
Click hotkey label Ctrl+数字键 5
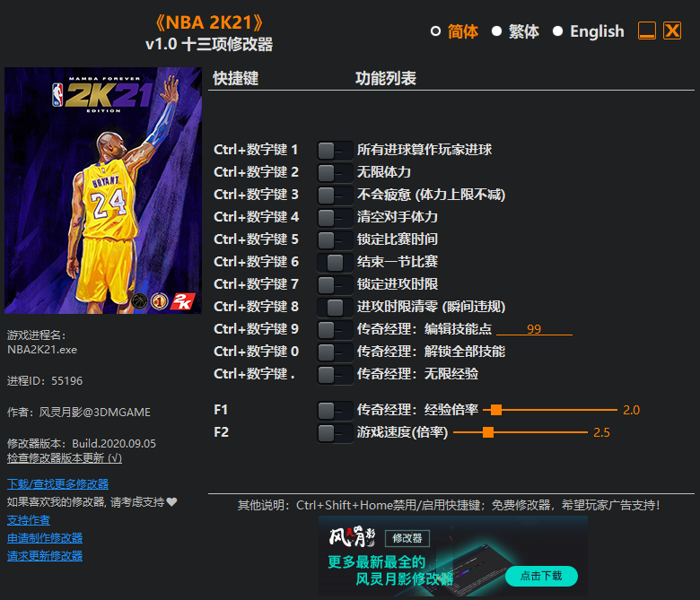click(256, 239)
